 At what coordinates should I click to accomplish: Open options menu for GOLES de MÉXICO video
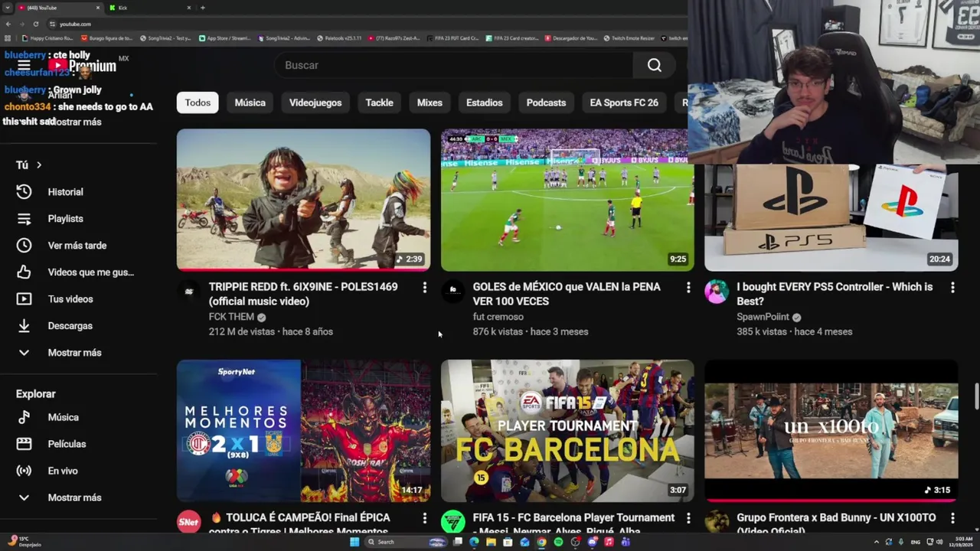coord(688,287)
